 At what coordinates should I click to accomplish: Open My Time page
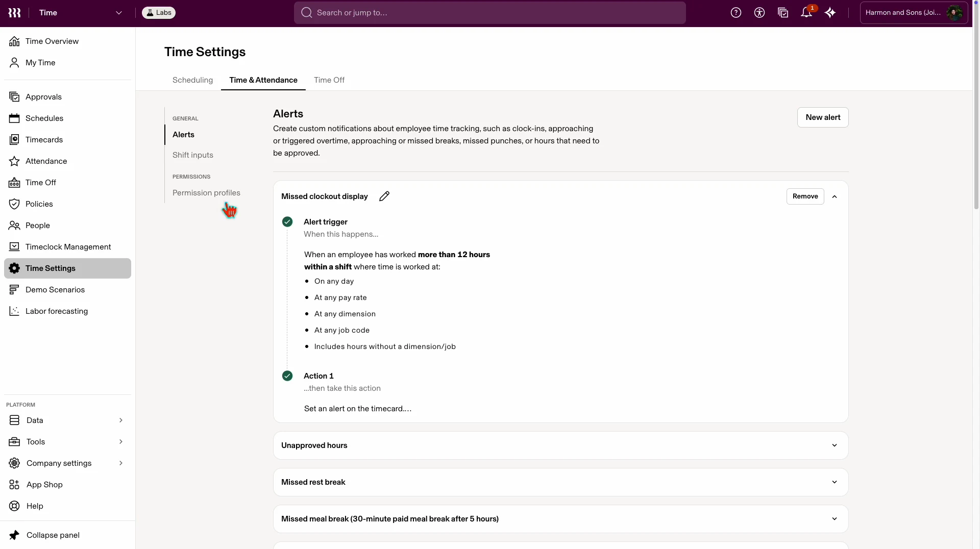coord(67,63)
